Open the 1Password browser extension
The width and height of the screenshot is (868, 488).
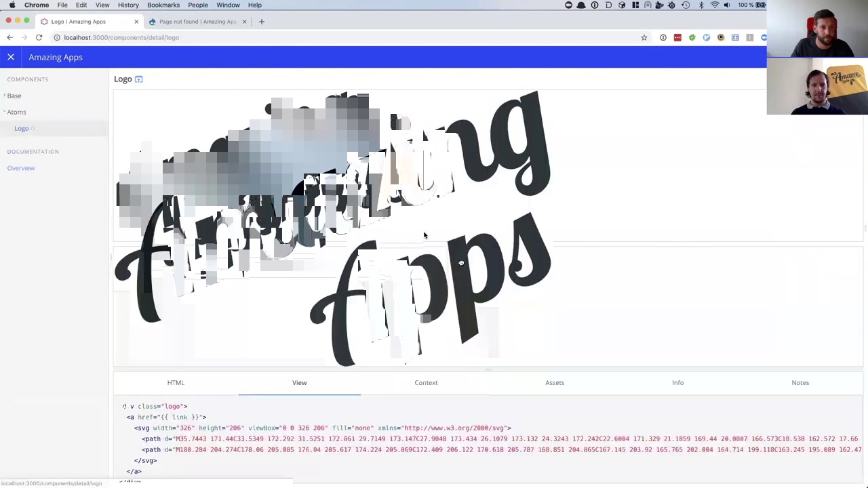tap(663, 37)
